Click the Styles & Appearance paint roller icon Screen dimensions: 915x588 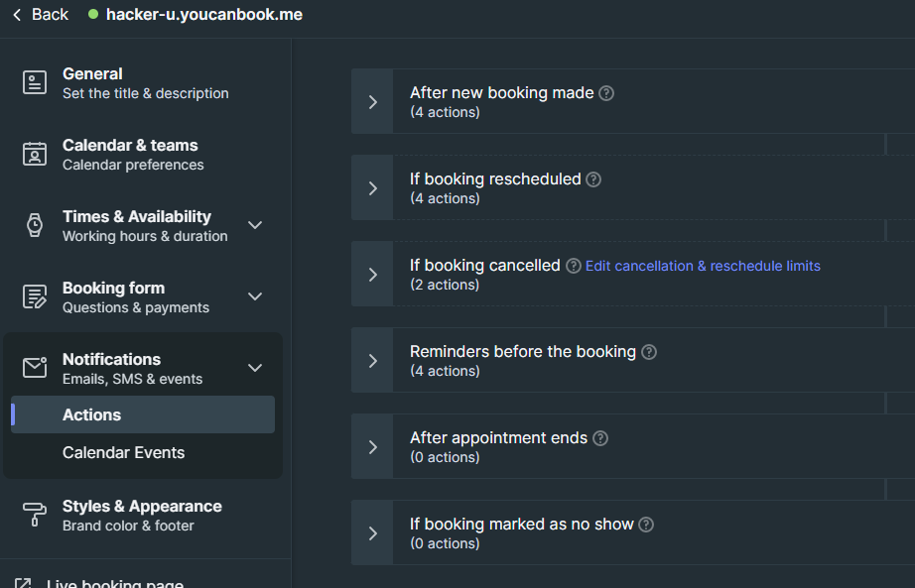tap(35, 515)
